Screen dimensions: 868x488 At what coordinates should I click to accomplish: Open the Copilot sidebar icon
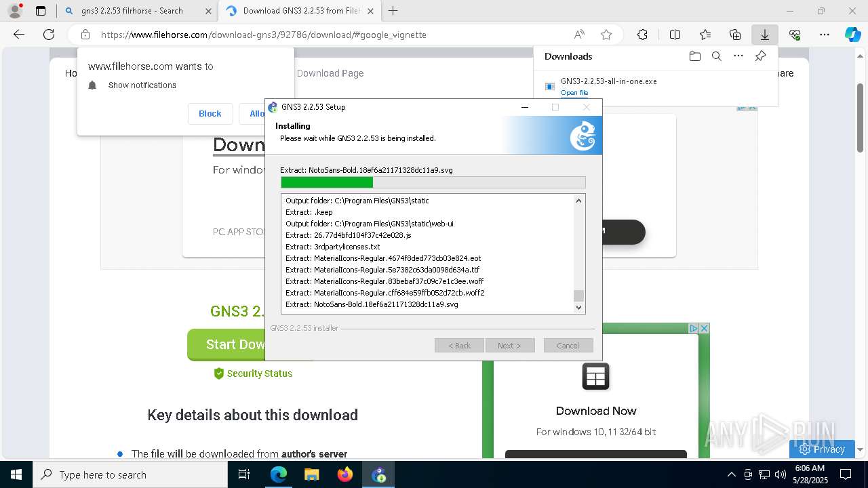coord(853,35)
